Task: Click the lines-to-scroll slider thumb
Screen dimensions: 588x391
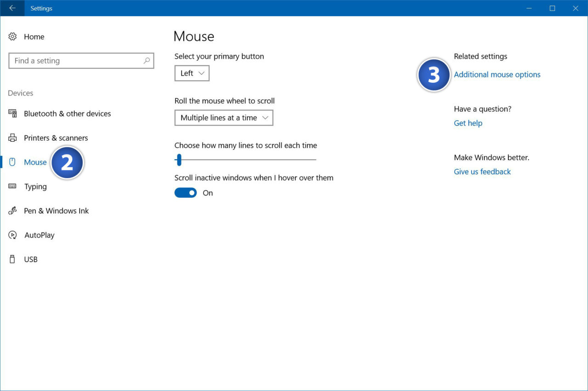Action: click(x=179, y=160)
